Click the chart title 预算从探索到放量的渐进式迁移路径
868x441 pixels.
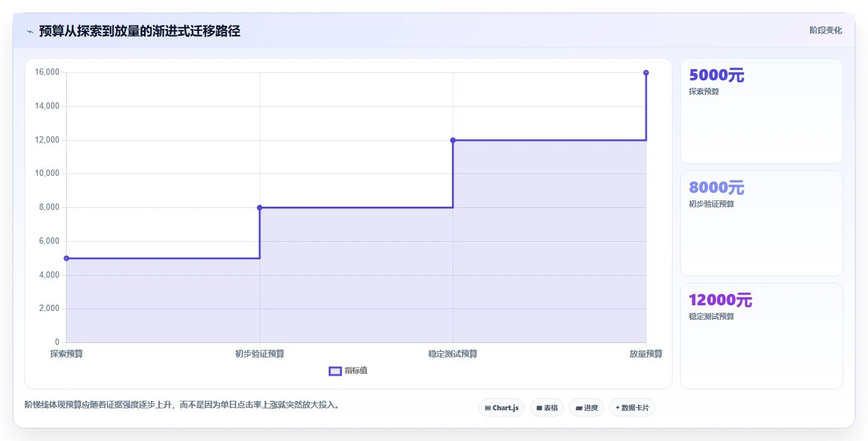140,31
